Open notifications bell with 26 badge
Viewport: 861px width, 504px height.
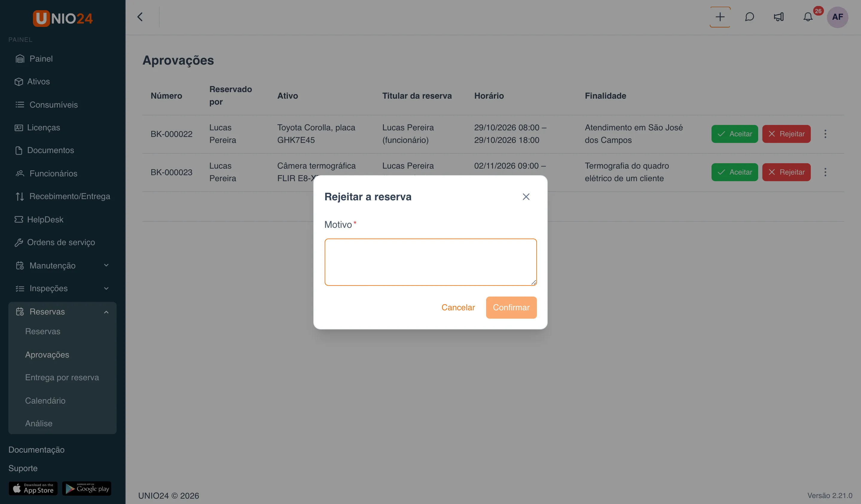point(808,17)
